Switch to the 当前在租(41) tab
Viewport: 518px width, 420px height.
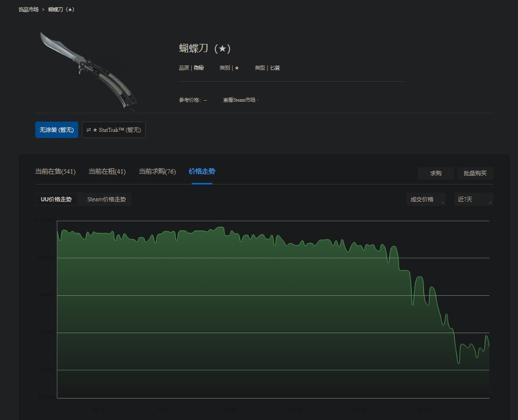click(x=107, y=171)
